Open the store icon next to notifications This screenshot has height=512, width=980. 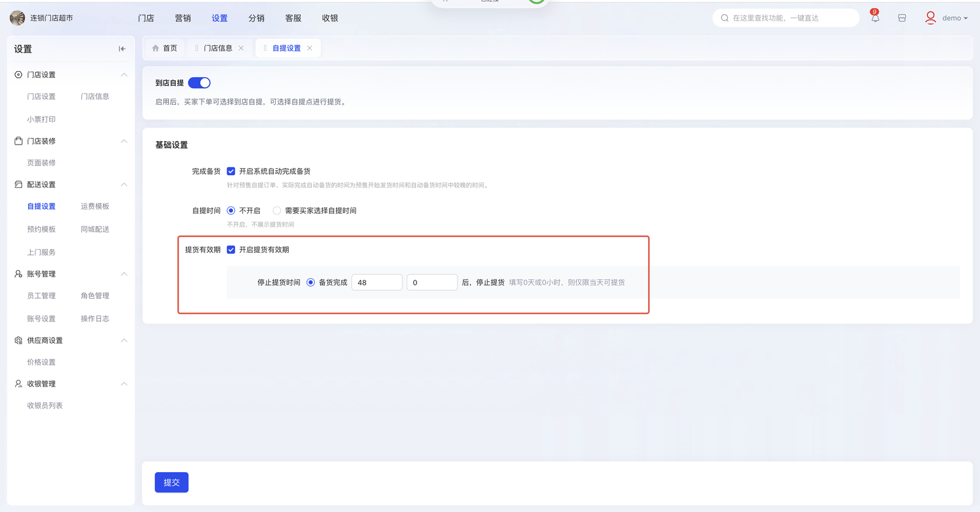902,18
